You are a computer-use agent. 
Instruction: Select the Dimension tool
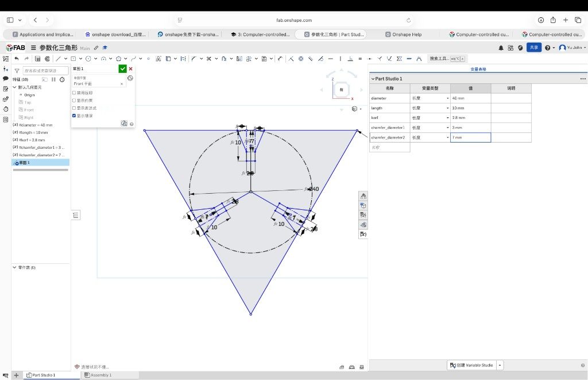280,59
